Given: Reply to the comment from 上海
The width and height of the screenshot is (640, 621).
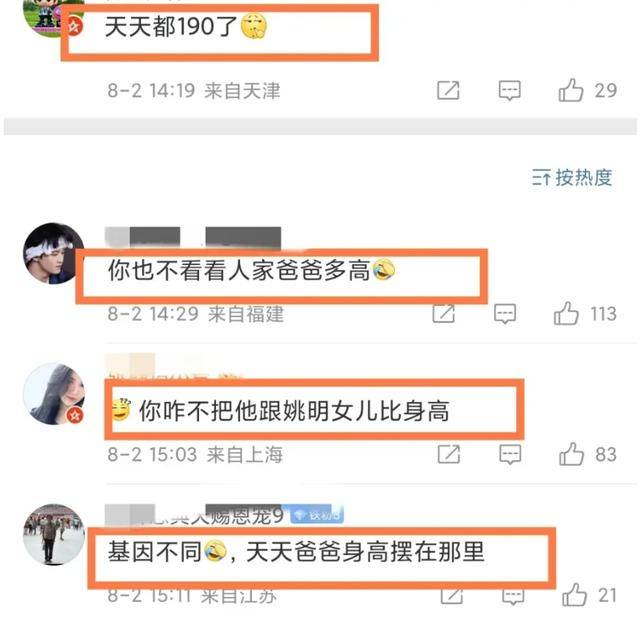Looking at the screenshot, I should (510, 454).
